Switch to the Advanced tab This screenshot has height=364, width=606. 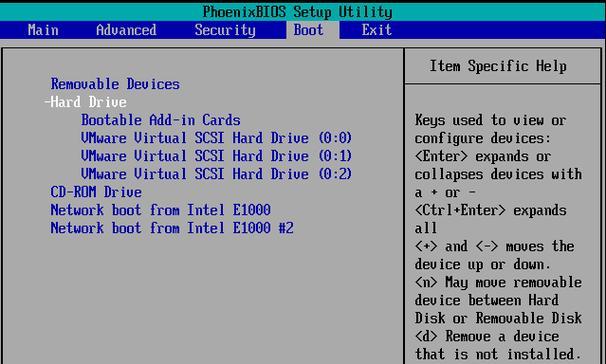click(x=126, y=30)
